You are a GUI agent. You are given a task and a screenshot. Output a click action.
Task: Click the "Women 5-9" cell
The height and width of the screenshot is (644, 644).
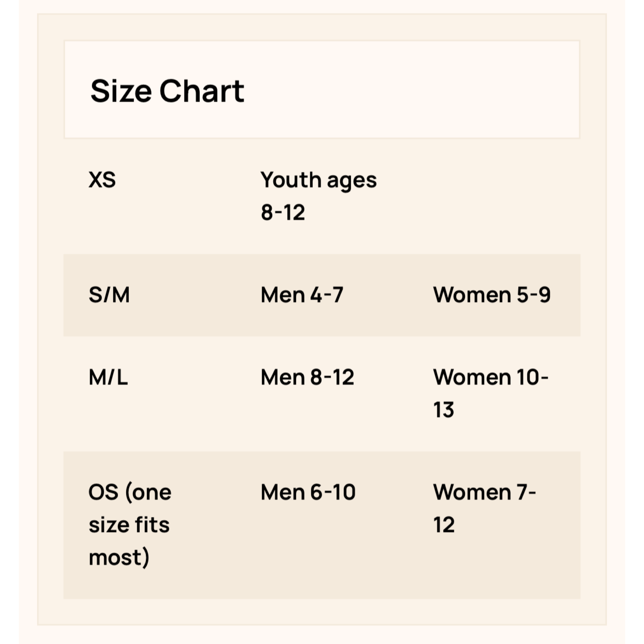(492, 295)
